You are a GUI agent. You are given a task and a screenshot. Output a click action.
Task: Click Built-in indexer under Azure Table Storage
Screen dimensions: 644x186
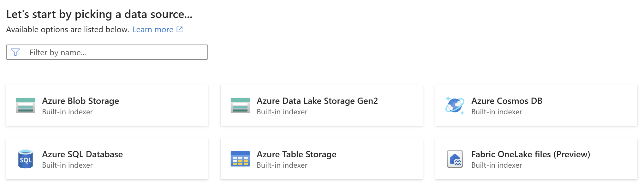click(x=282, y=165)
